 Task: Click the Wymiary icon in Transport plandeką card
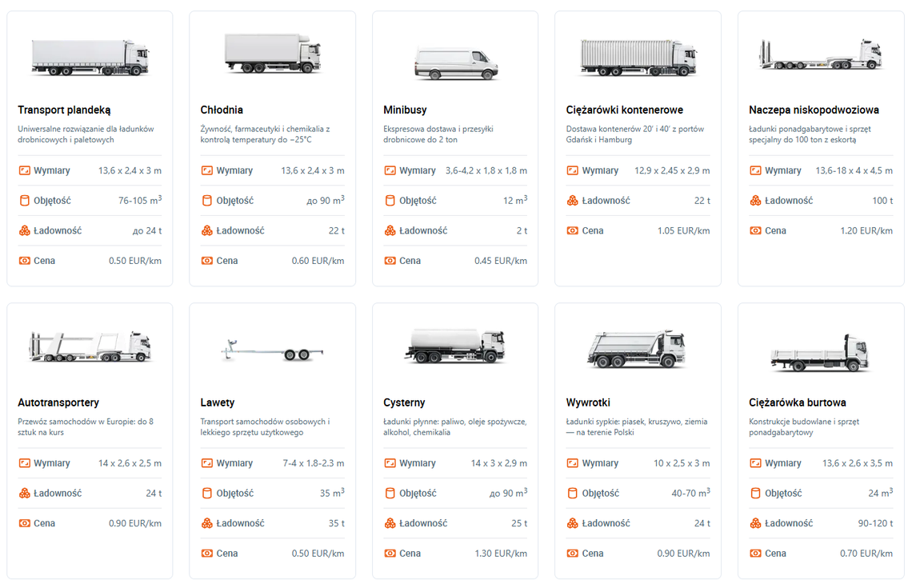click(x=25, y=170)
